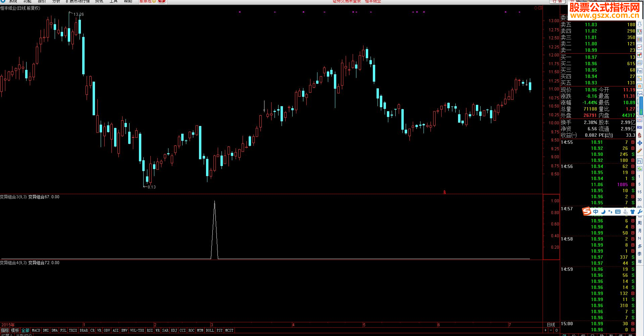Screen dimensions: 644x336
Task: Click the report list icon with checkmark
Action: 640,32
